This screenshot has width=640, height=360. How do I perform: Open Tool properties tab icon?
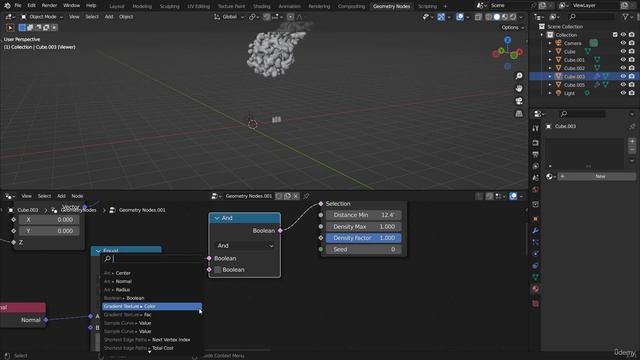(535, 129)
